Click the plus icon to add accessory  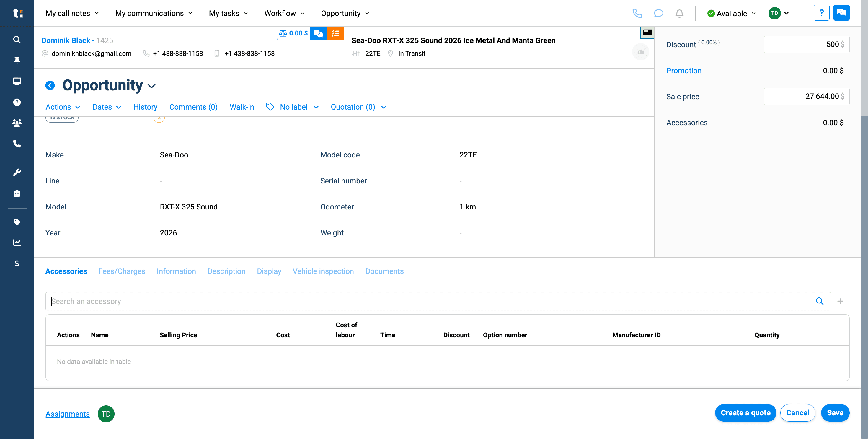point(840,301)
